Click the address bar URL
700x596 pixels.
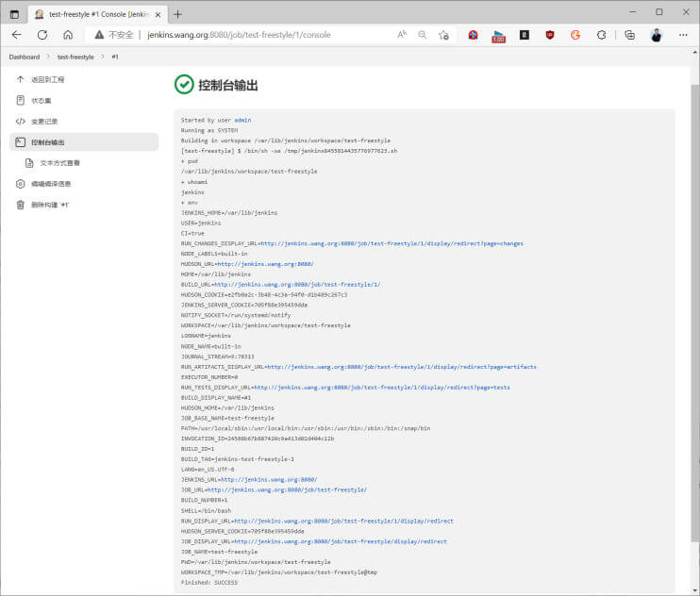pyautogui.click(x=239, y=35)
